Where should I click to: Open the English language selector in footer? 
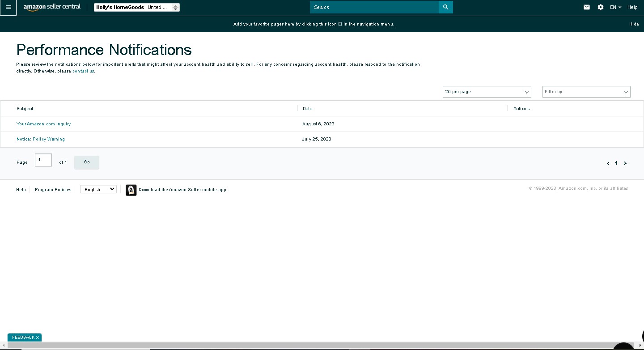pyautogui.click(x=98, y=189)
